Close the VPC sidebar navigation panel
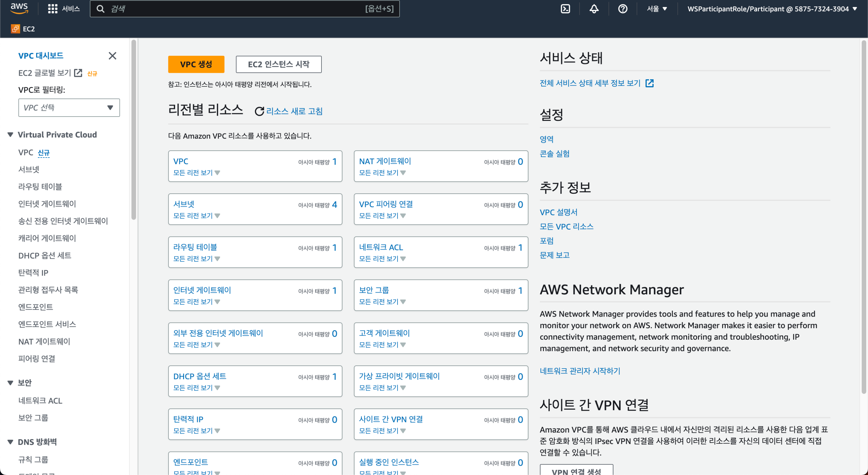This screenshot has height=475, width=868. (x=113, y=56)
